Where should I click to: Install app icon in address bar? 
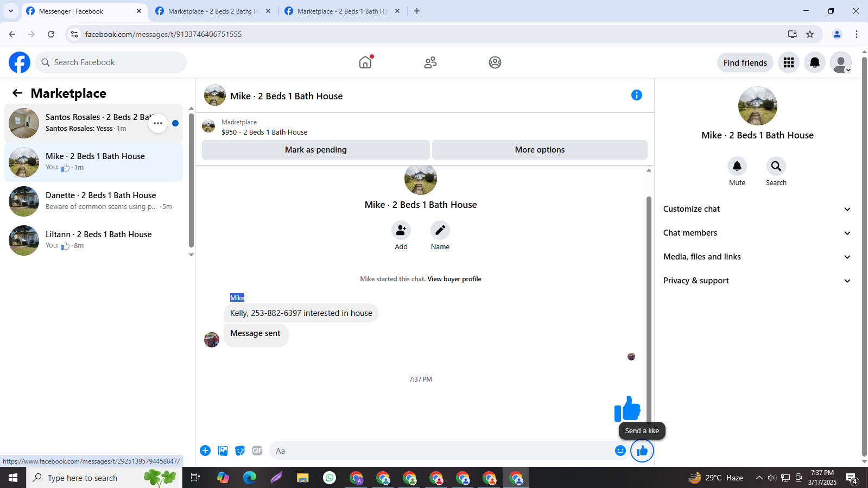(793, 34)
